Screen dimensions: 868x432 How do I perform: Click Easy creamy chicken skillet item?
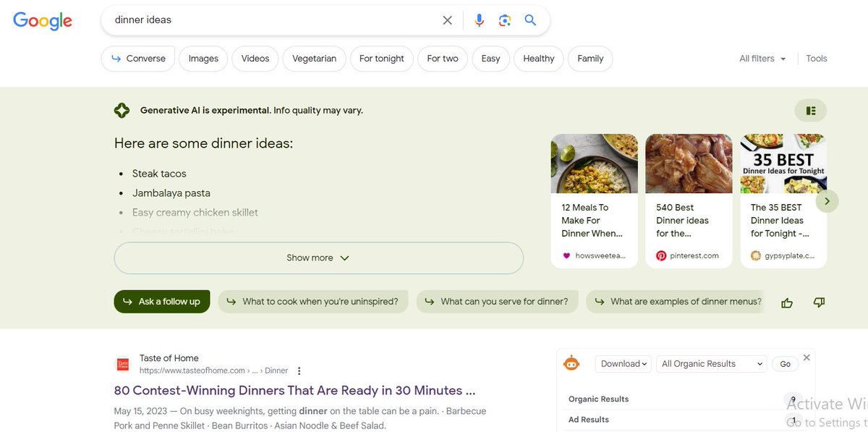(195, 213)
